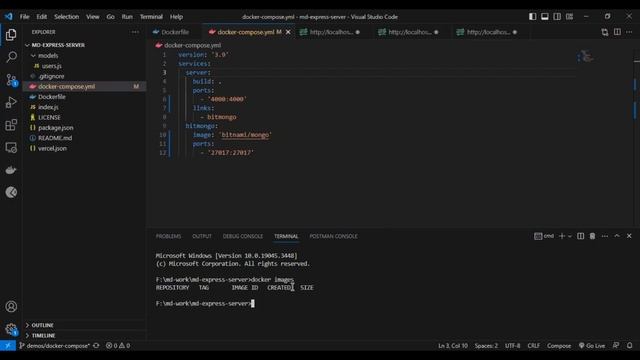640x360 pixels.
Task: Open the Source Control view
Action: (x=11, y=80)
